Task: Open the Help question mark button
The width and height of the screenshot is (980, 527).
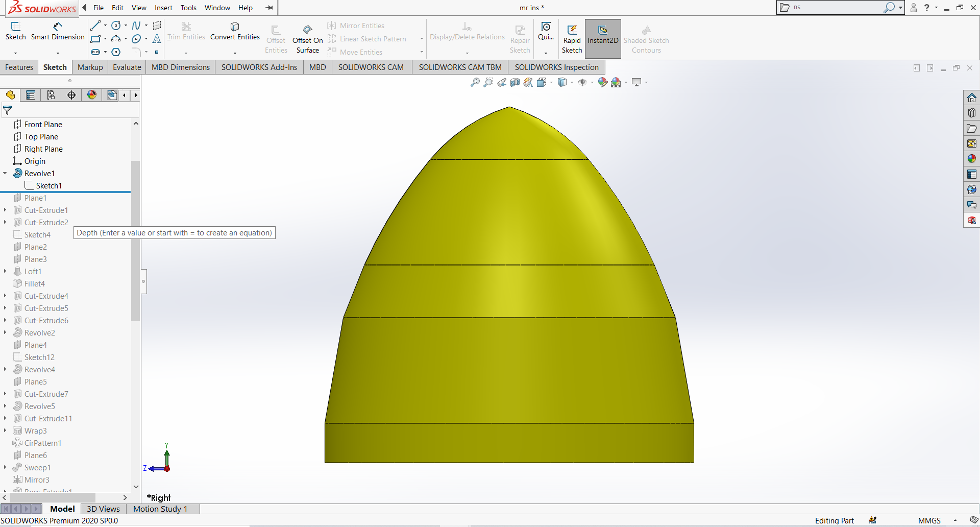Action: click(x=927, y=8)
